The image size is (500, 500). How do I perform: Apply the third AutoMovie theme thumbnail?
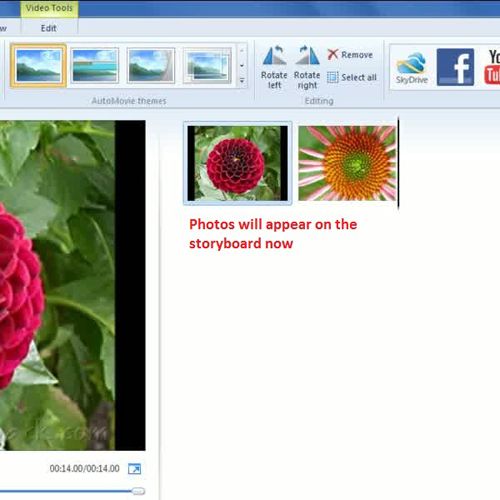(x=151, y=65)
